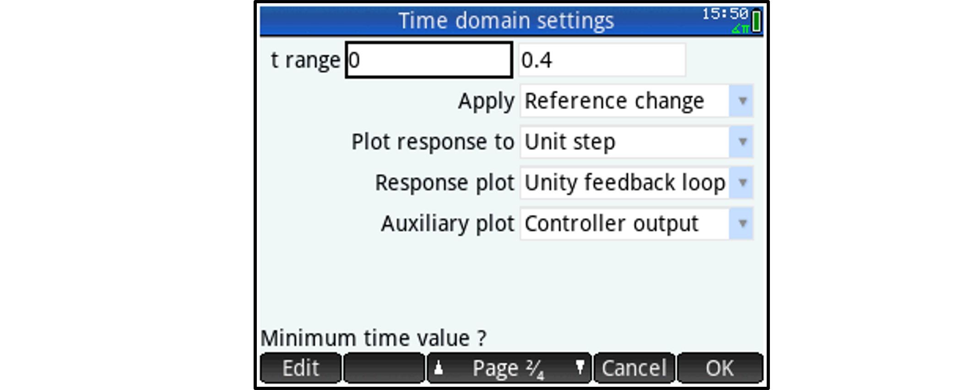
Task: Click the clock showing 15:50
Action: (725, 14)
